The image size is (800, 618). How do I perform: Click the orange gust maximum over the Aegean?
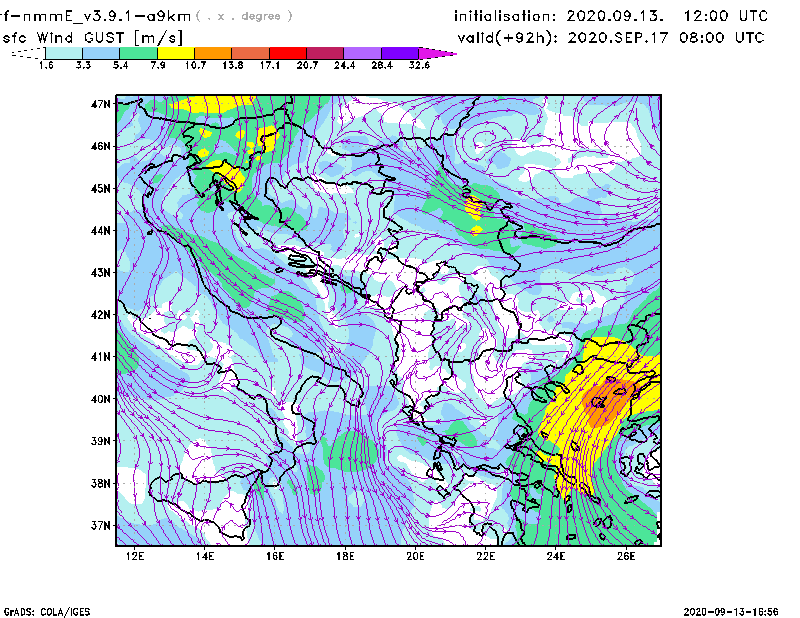pyautogui.click(x=608, y=402)
